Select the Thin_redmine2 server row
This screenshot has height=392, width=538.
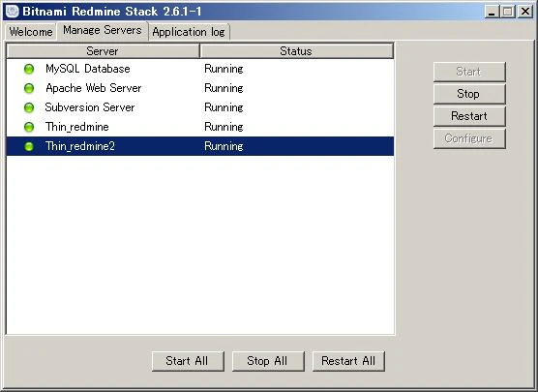pyautogui.click(x=200, y=146)
